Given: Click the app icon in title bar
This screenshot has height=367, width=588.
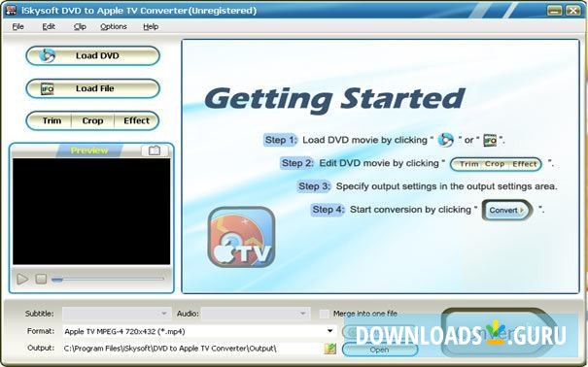Looking at the screenshot, I should tap(11, 10).
